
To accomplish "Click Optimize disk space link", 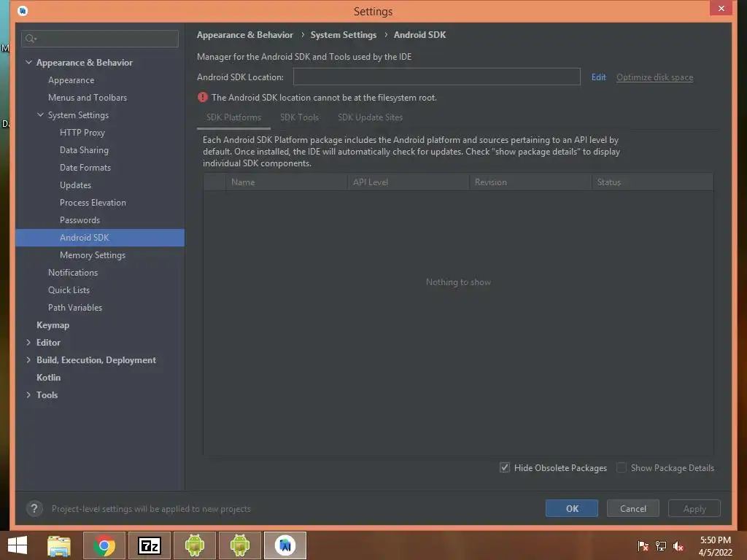I will pos(654,77).
